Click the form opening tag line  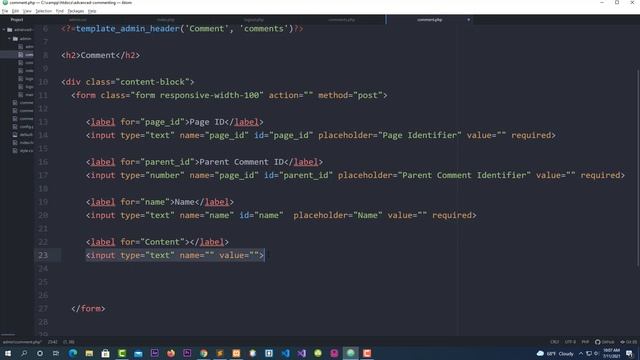coord(229,95)
